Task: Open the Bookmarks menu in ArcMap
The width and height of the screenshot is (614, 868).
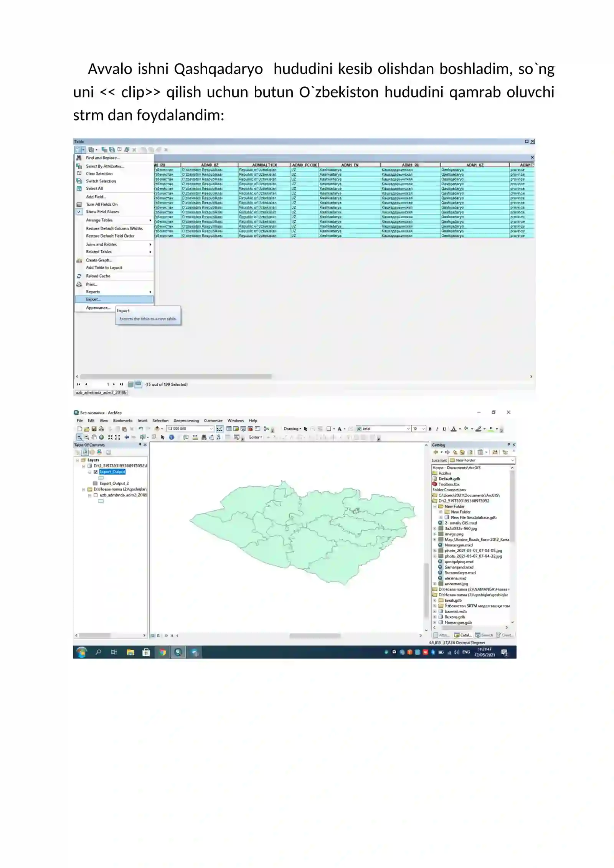Action: [x=123, y=421]
